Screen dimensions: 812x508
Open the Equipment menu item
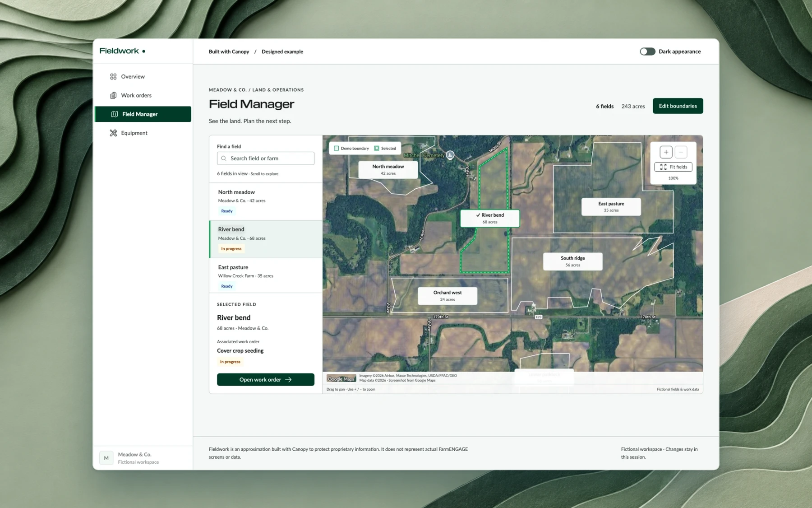click(143, 133)
